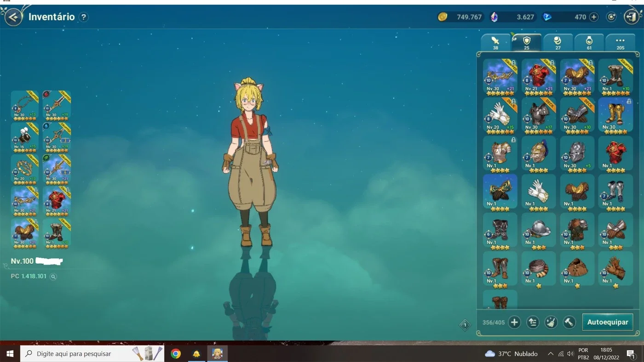
Task: Select the brown leather glove Nv.1 one star
Action: click(615, 269)
